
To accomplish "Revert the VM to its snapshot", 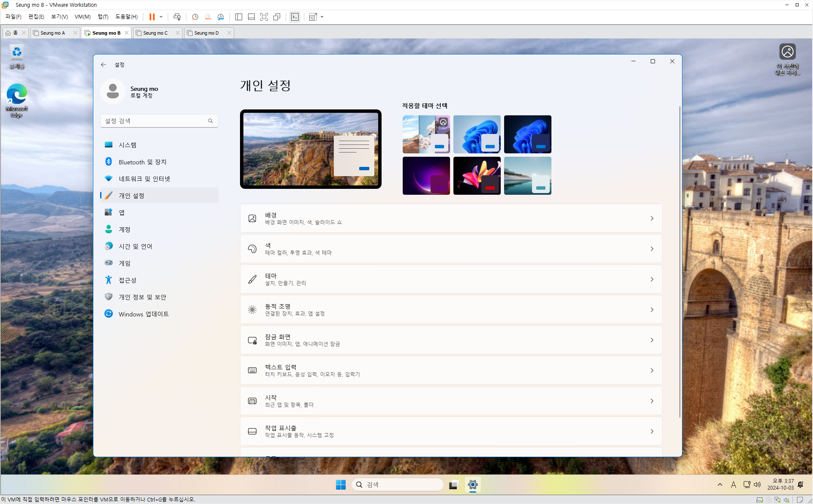I will pyautogui.click(x=207, y=17).
